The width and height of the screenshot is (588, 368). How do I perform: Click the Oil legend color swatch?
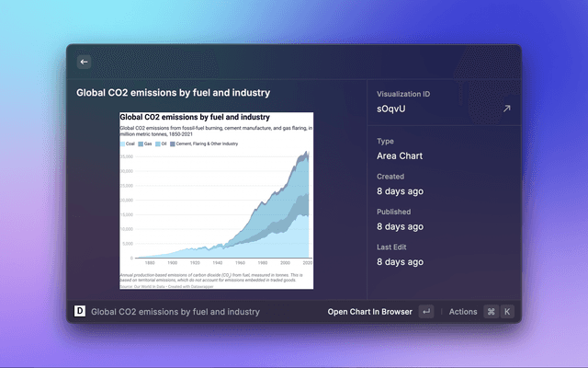tap(159, 144)
